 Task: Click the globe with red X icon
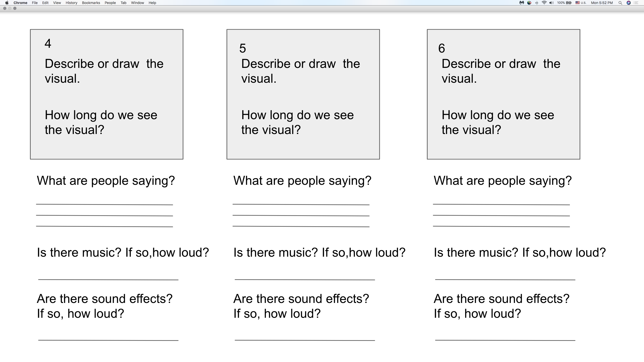pos(529,3)
